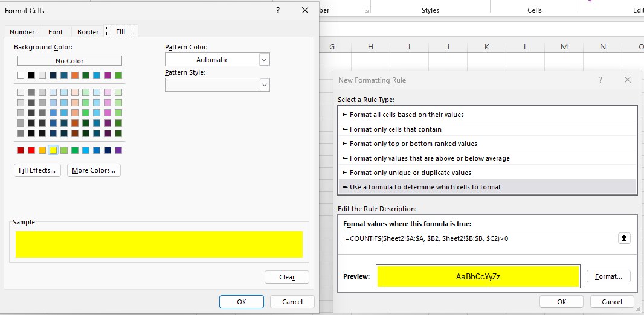Select the dark brown shade swatch
Screen dimensions: 644x315
pos(75,133)
